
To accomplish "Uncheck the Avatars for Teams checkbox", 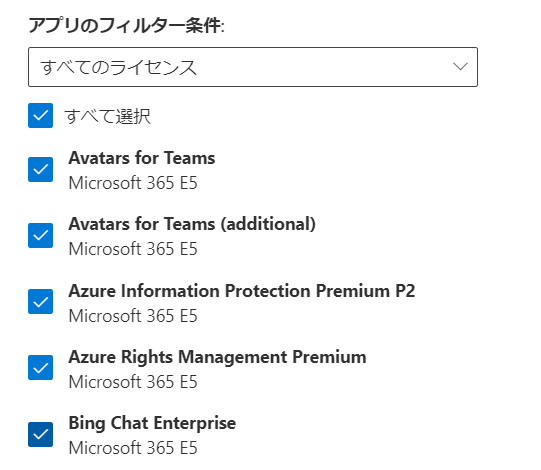I will (x=40, y=169).
